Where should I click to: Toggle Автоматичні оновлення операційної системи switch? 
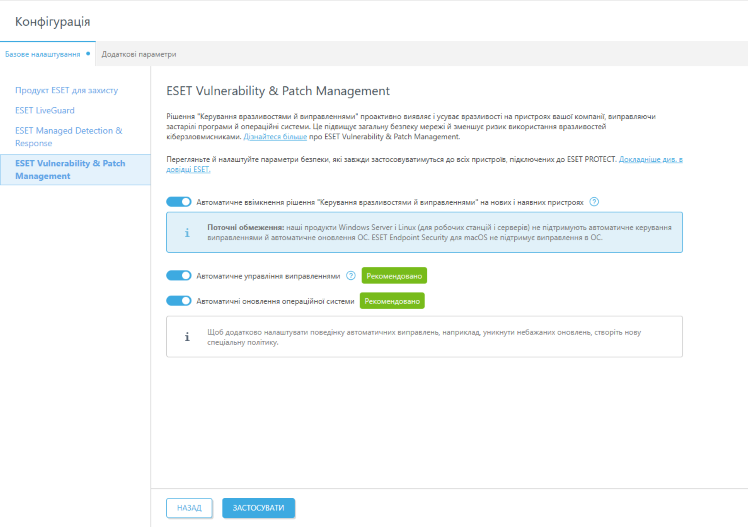pos(179,301)
